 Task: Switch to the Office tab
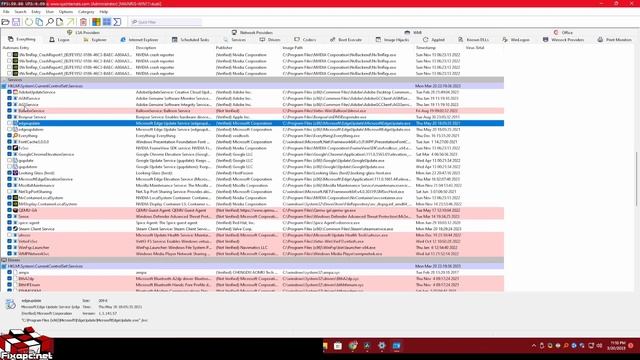(563, 32)
